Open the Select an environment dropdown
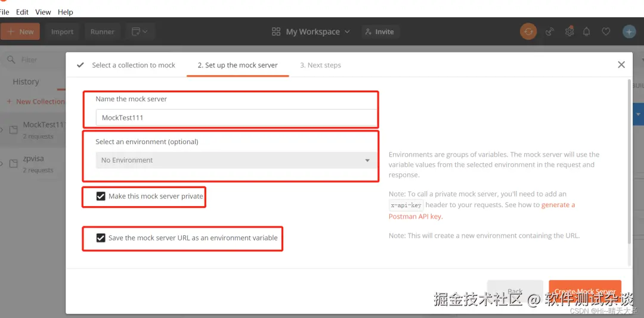The image size is (644, 318). pos(236,160)
